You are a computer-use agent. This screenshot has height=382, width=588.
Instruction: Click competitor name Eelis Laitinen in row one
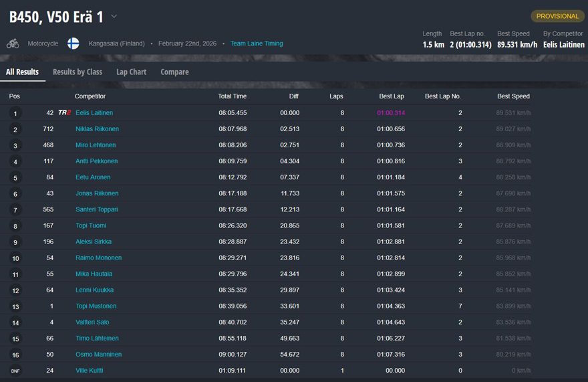[94, 113]
